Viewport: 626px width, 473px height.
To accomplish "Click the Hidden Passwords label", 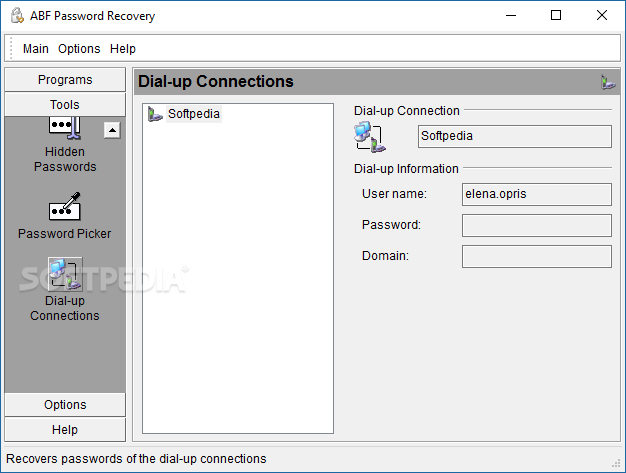I will (65, 159).
